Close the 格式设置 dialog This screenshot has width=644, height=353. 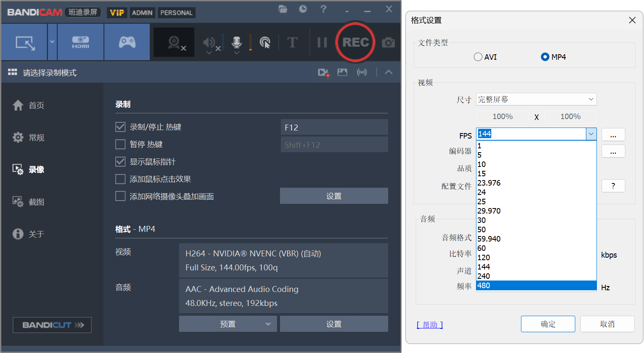[x=632, y=20]
